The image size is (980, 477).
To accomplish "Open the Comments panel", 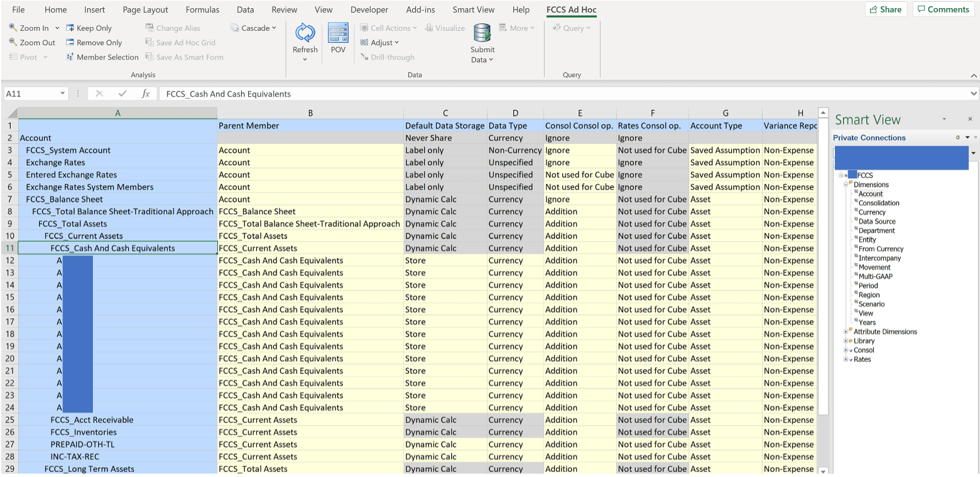I will point(943,9).
